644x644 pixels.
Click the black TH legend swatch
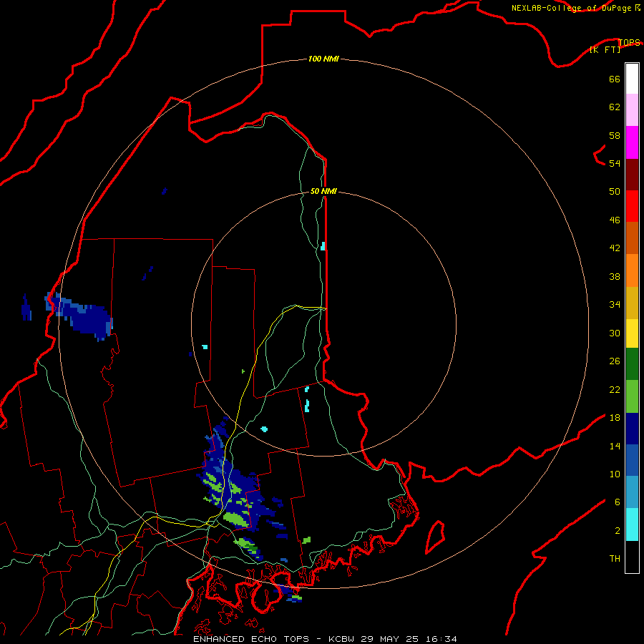pos(632,557)
